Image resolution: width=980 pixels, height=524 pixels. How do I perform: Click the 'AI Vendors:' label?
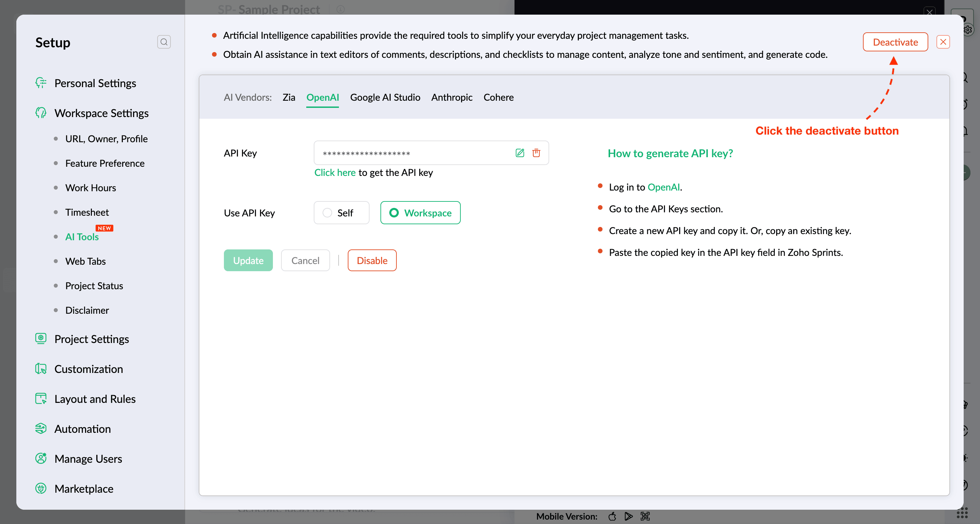coord(248,97)
